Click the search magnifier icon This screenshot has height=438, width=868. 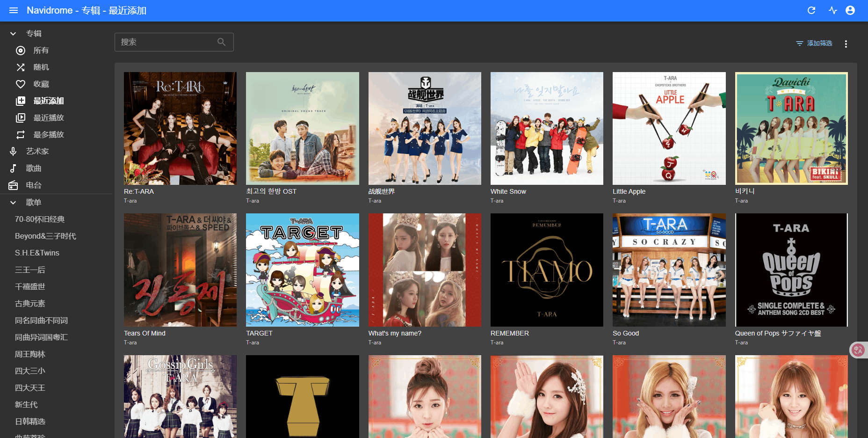point(221,42)
